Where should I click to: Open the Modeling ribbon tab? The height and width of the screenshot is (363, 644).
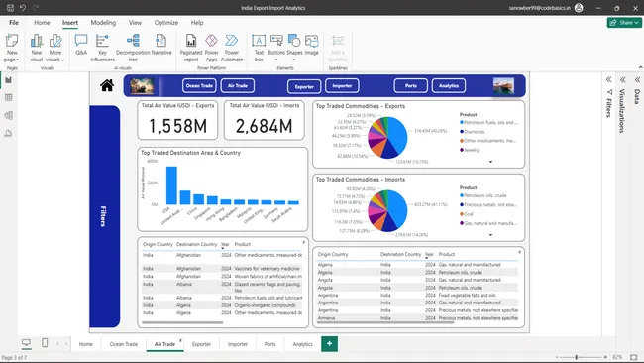point(103,23)
